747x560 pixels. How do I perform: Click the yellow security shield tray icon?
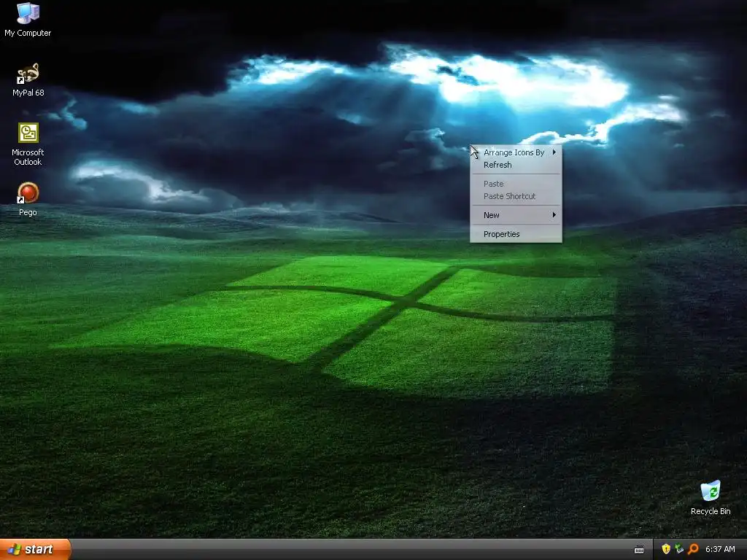pyautogui.click(x=666, y=549)
